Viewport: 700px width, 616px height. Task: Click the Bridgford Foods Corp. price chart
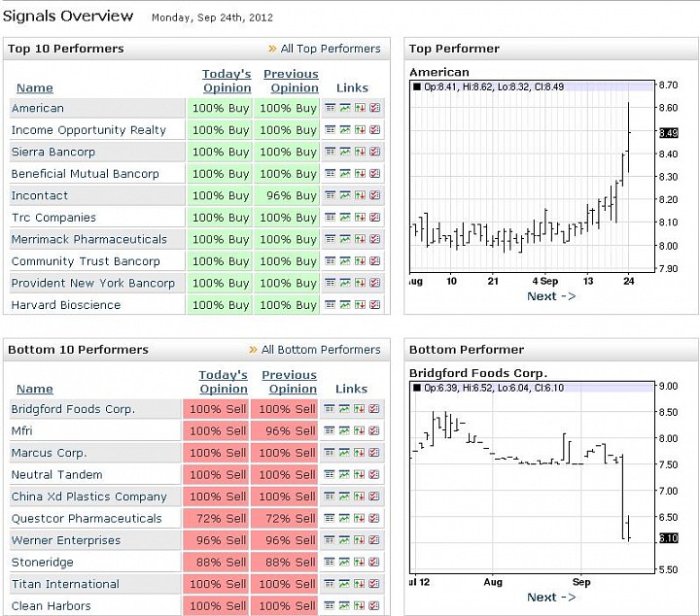pos(532,478)
